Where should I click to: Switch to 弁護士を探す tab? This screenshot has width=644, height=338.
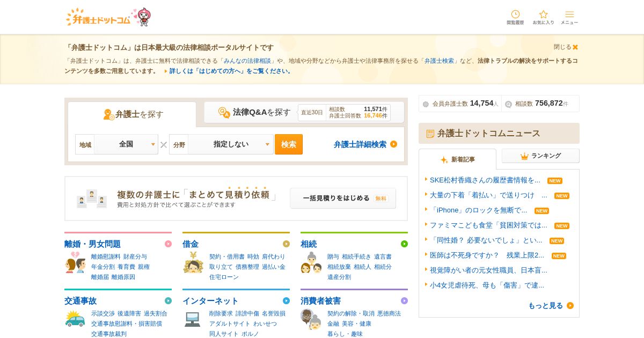[x=132, y=114]
